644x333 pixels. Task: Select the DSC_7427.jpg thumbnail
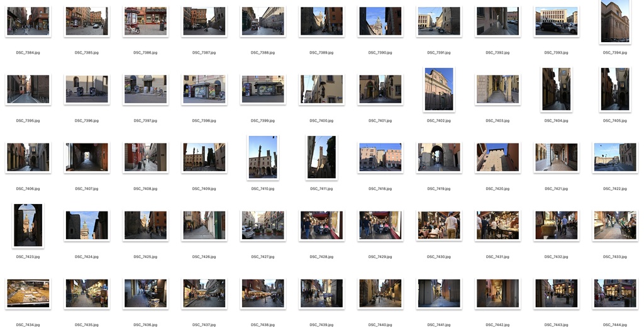(263, 225)
